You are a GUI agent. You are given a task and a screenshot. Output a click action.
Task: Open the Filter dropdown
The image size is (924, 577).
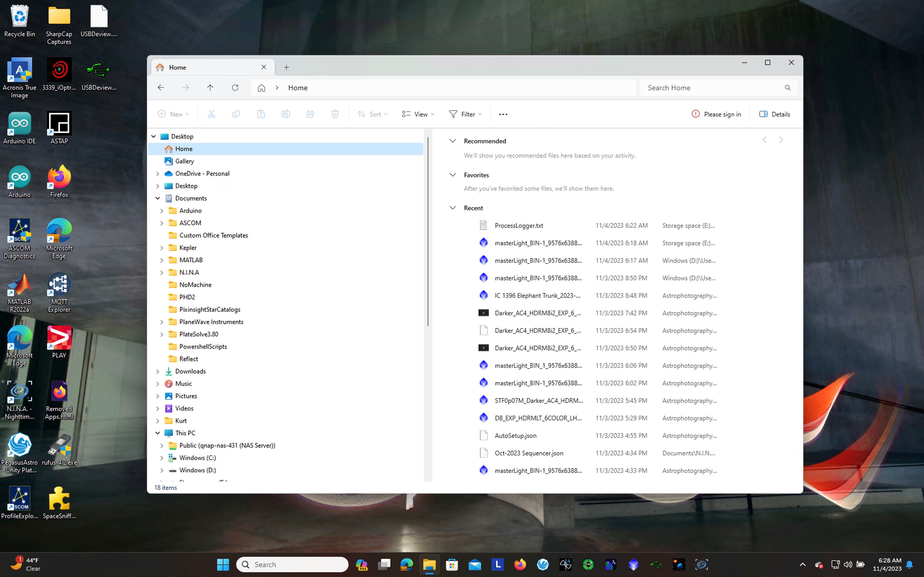point(465,114)
